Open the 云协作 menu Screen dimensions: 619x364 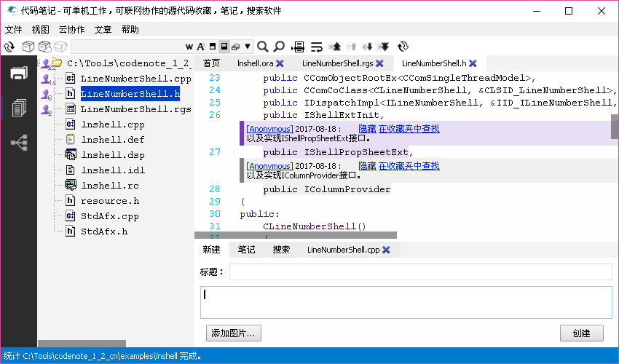click(71, 30)
